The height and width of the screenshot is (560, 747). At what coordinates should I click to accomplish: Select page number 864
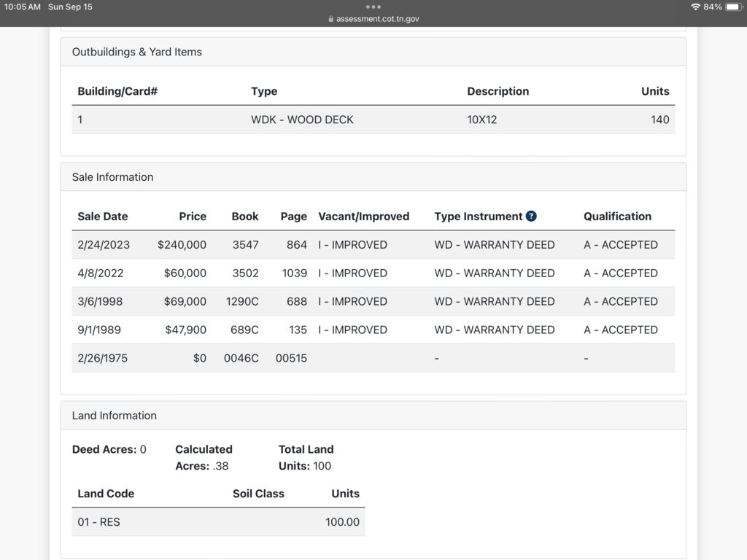296,245
